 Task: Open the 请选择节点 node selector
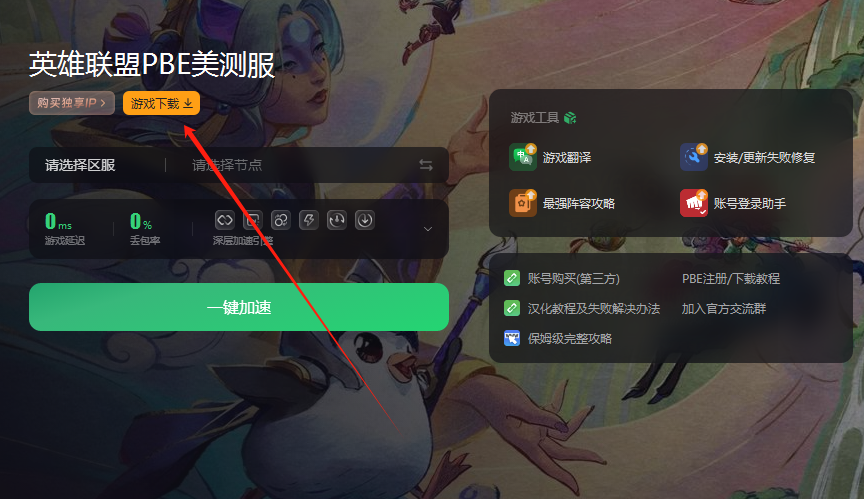point(227,165)
